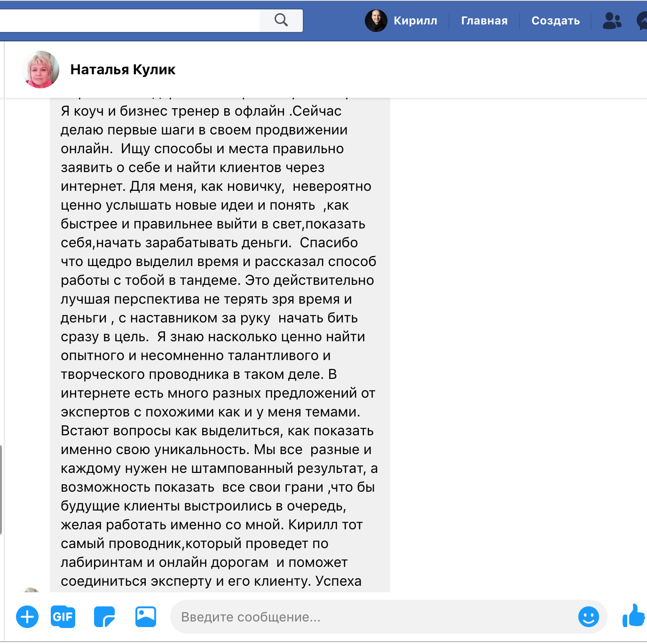Image resolution: width=647 pixels, height=644 pixels.
Task: Open the sticker picker icon
Action: [104, 617]
